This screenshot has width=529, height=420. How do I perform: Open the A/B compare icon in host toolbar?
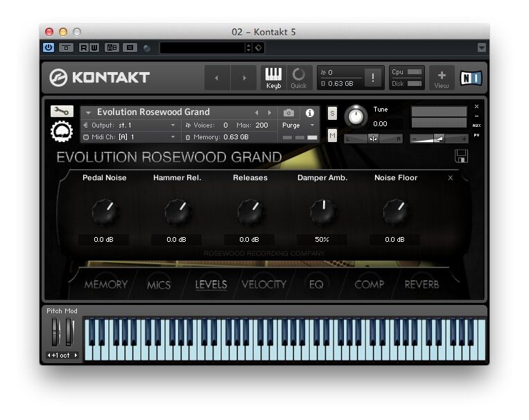(x=112, y=48)
